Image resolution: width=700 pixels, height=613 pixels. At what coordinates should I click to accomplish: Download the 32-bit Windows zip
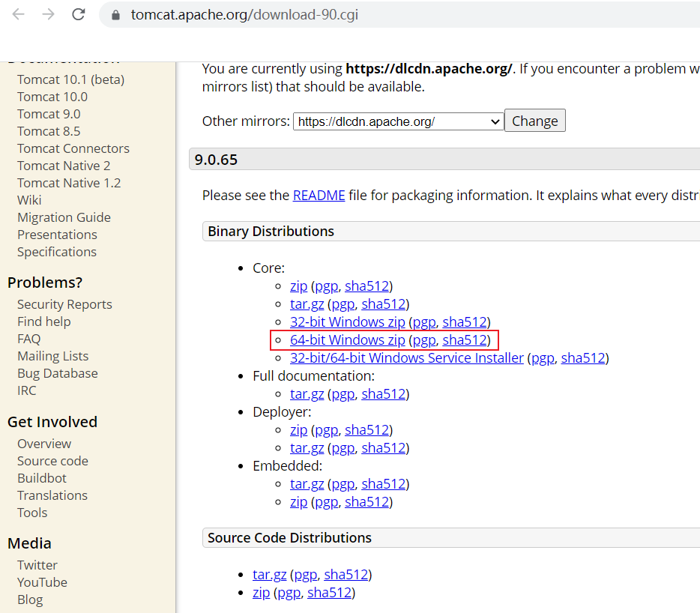coord(347,322)
